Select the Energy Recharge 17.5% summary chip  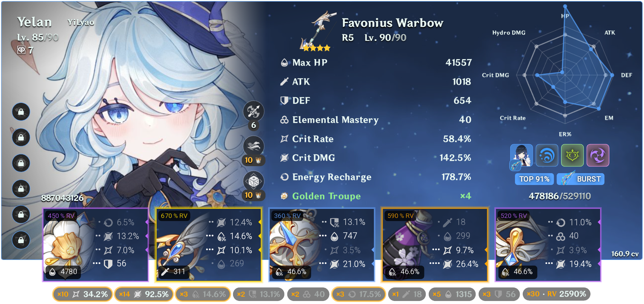pos(358,294)
